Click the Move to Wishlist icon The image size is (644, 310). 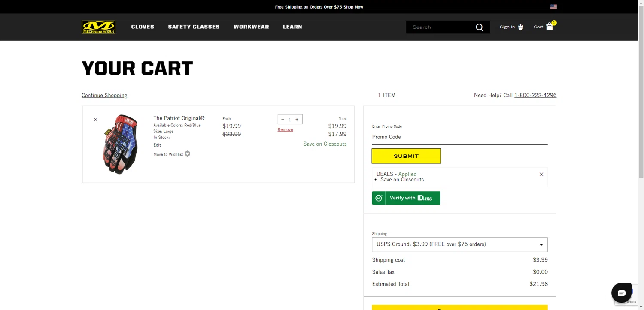[x=187, y=154]
